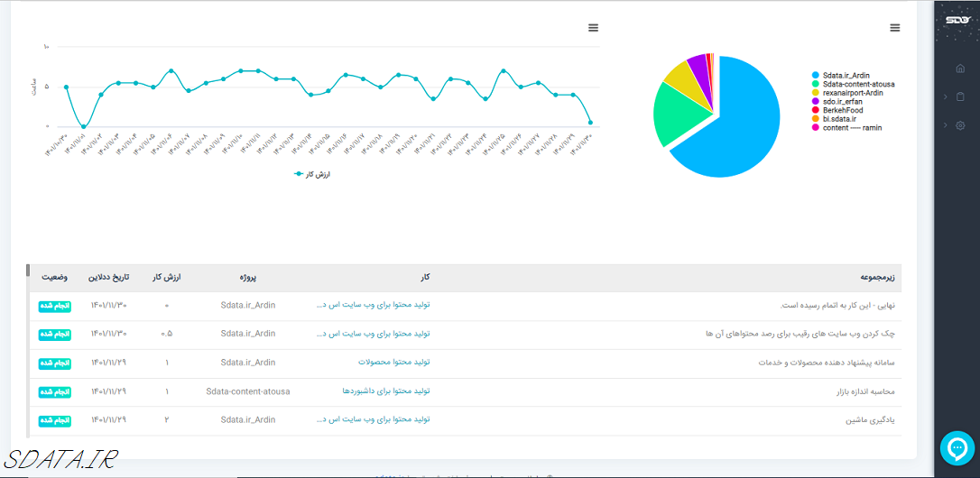The image size is (980, 478).
Task: Expand the chevron beside the clipboard icon
Action: point(944,97)
